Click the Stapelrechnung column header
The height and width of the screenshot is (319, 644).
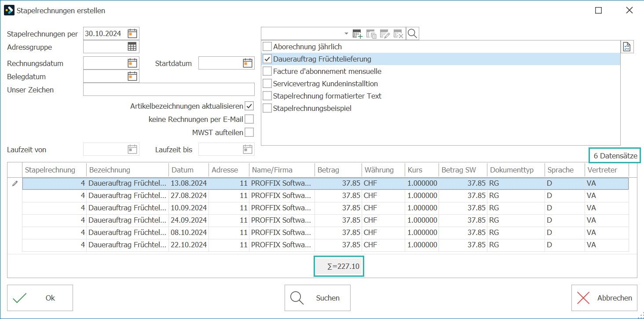[54, 170]
